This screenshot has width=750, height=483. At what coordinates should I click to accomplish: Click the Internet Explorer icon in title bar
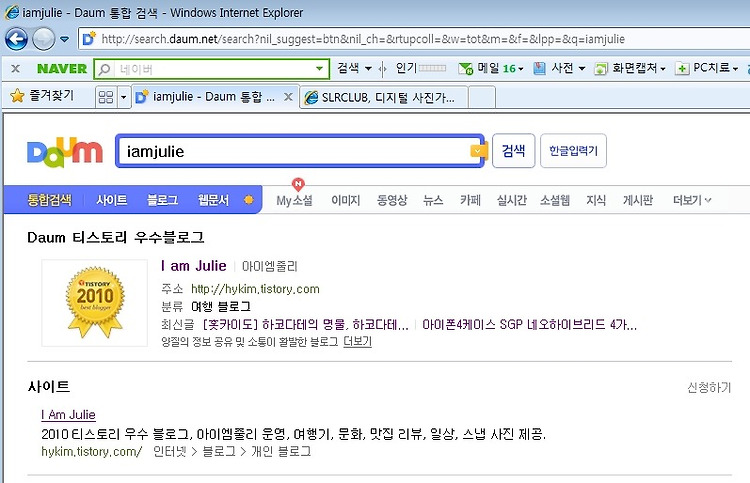pyautogui.click(x=11, y=12)
